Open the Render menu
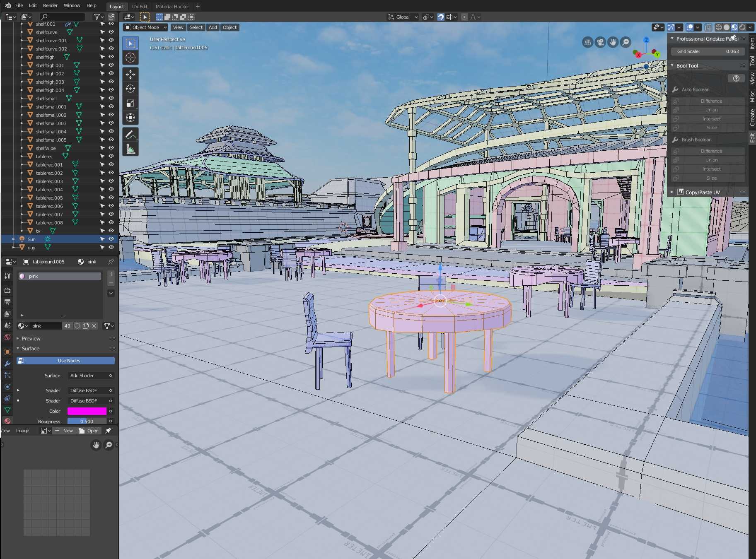 click(50, 5)
